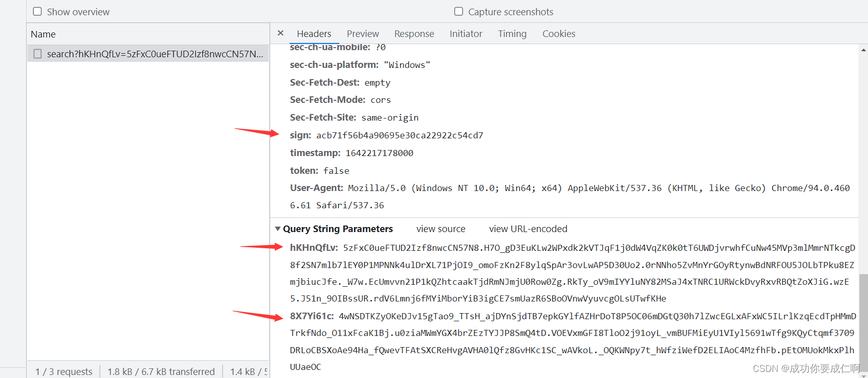Open the search request's file icon
Viewport: 868px width, 378px height.
[x=38, y=54]
